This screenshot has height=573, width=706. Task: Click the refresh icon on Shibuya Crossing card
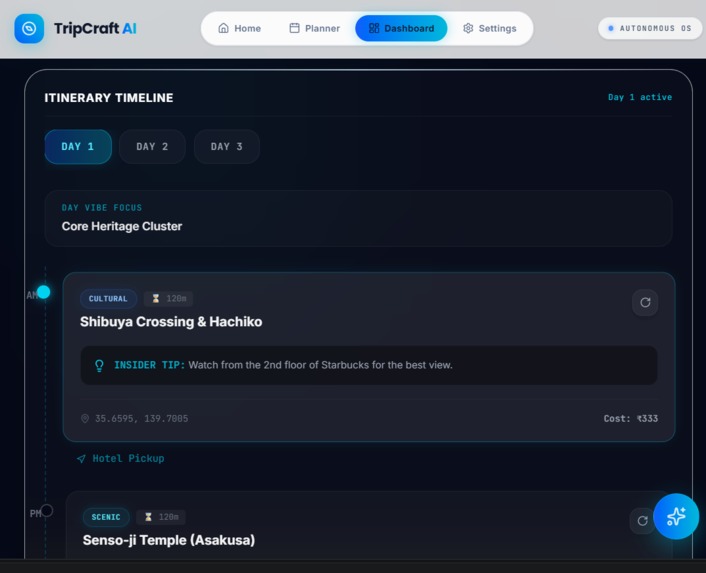click(645, 302)
